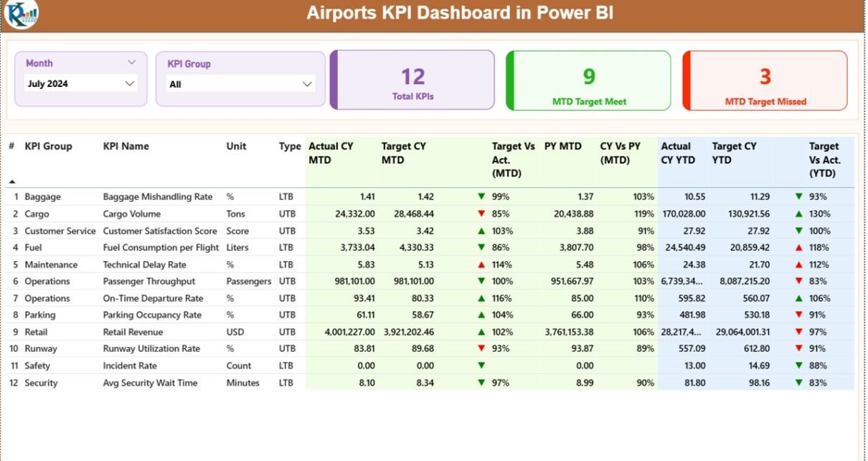Image resolution: width=868 pixels, height=461 pixels.
Task: Click the dashboard logo in the top-left corner
Action: click(21, 14)
